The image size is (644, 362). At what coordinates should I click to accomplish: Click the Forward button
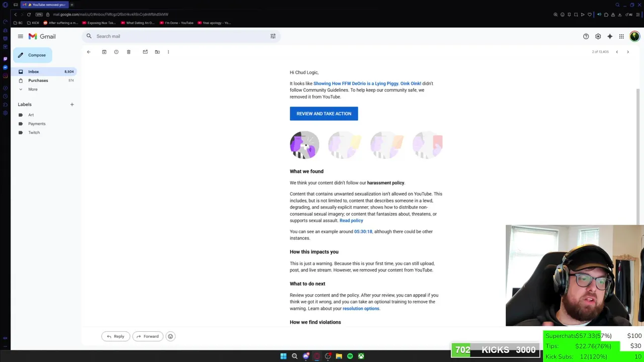pyautogui.click(x=147, y=336)
